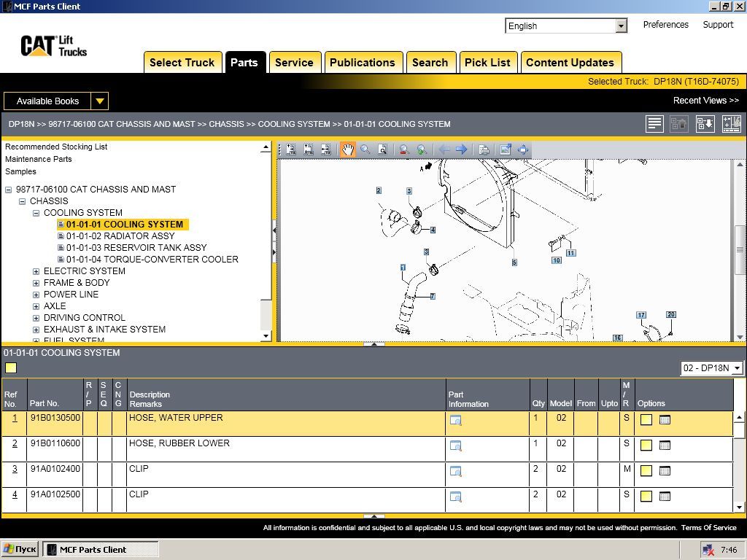Open Terms Of Service link
This screenshot has width=747, height=560.
point(709,528)
